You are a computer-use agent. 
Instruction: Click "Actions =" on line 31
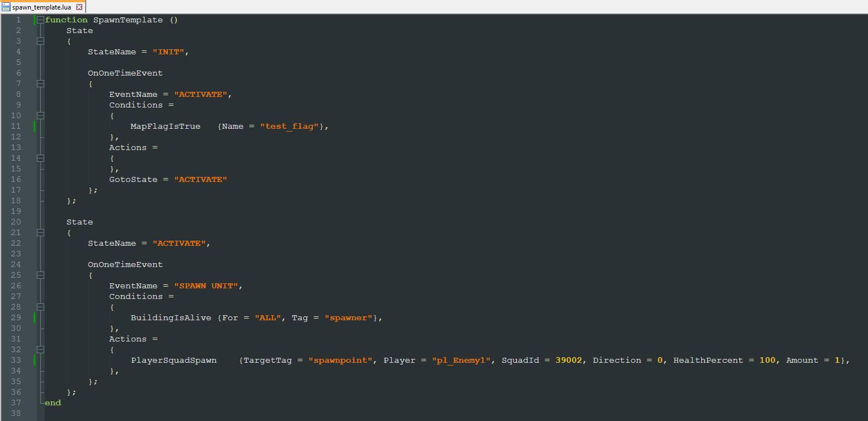pyautogui.click(x=133, y=339)
